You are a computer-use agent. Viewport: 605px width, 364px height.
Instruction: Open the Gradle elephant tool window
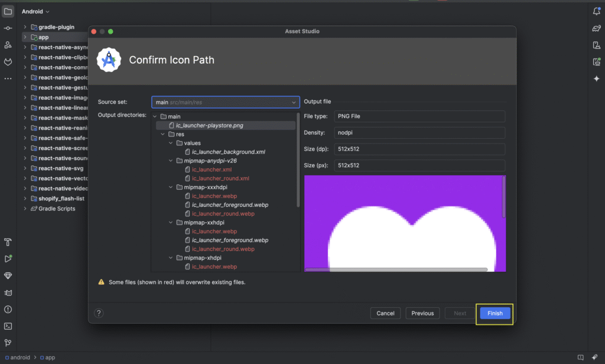[597, 28]
